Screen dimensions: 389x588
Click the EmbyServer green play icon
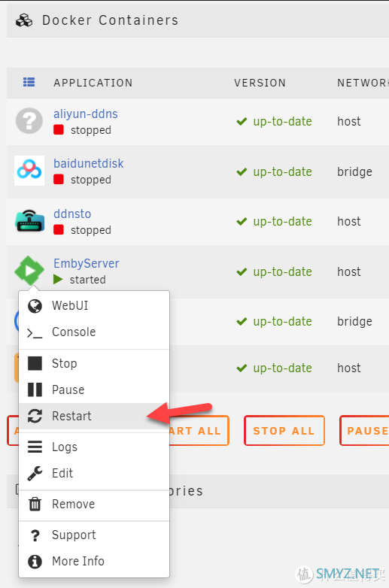tap(29, 271)
